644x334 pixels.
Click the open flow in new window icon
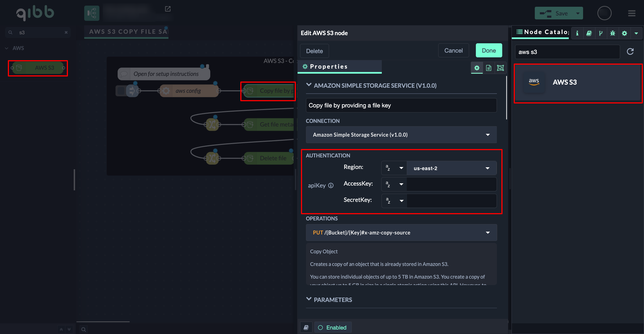[x=168, y=9]
